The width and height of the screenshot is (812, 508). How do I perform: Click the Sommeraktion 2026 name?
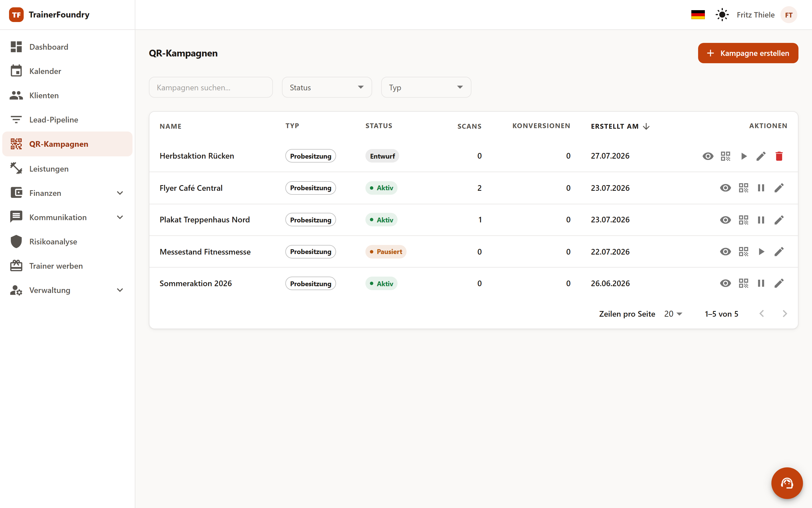tap(196, 283)
